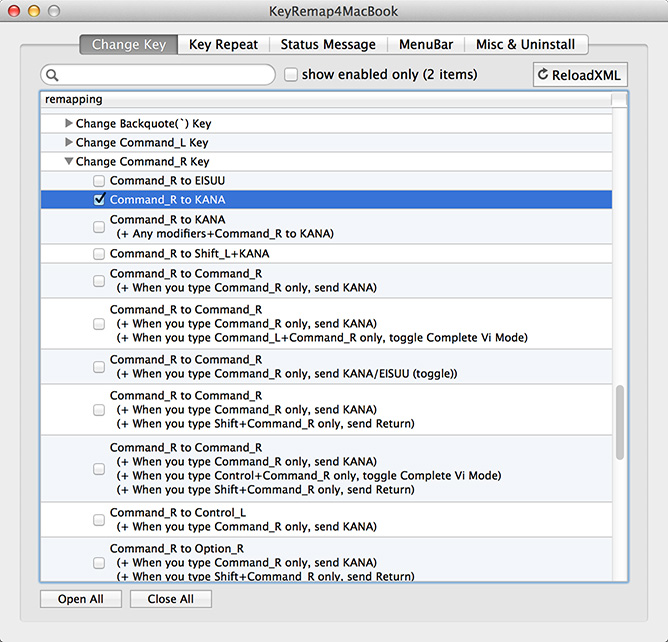
Task: Click the magnifier icon in search field
Action: point(52,75)
